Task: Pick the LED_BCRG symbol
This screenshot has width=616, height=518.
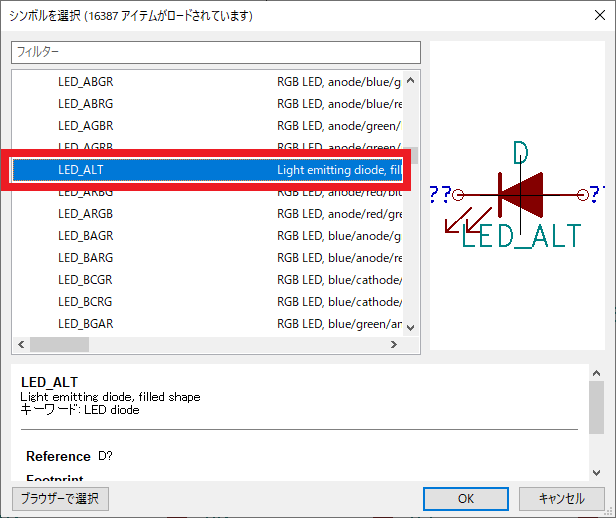Action: point(85,302)
